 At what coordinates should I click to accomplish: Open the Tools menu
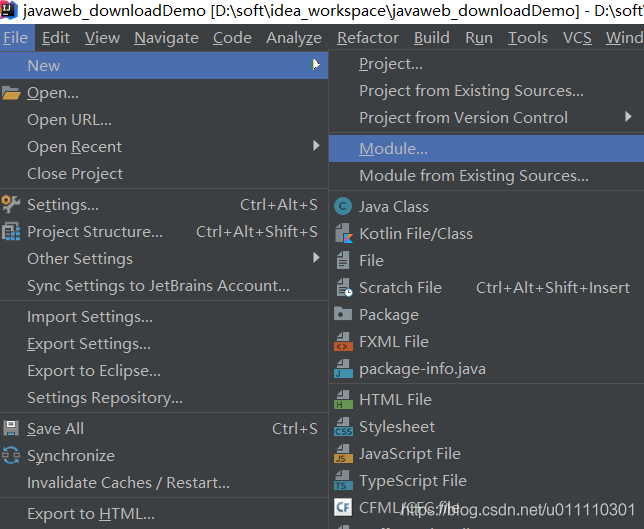(527, 38)
